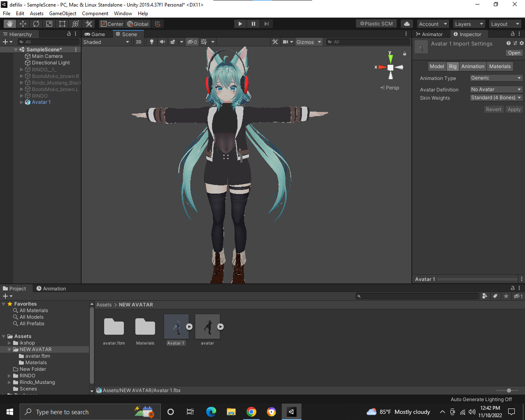The image size is (525, 420).
Task: Select the Rect Transform tool
Action: click(62, 23)
